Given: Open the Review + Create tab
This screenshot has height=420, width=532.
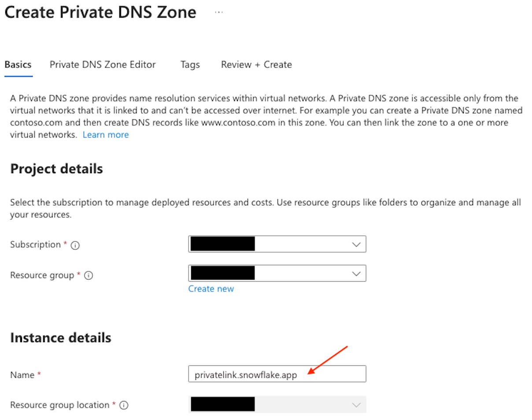Looking at the screenshot, I should 256,64.
